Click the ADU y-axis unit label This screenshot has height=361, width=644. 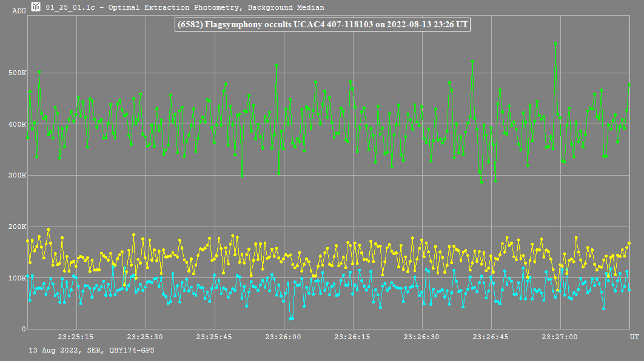pos(19,12)
